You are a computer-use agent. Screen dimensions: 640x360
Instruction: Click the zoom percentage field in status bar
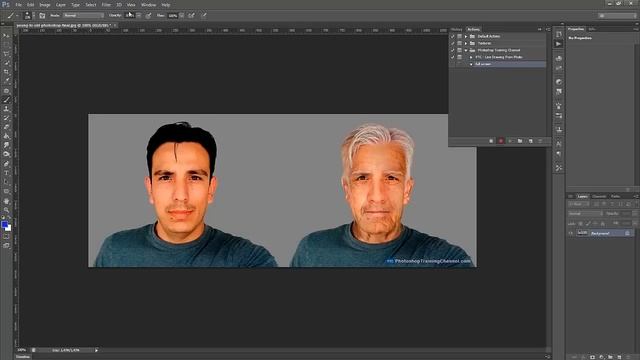(22, 350)
